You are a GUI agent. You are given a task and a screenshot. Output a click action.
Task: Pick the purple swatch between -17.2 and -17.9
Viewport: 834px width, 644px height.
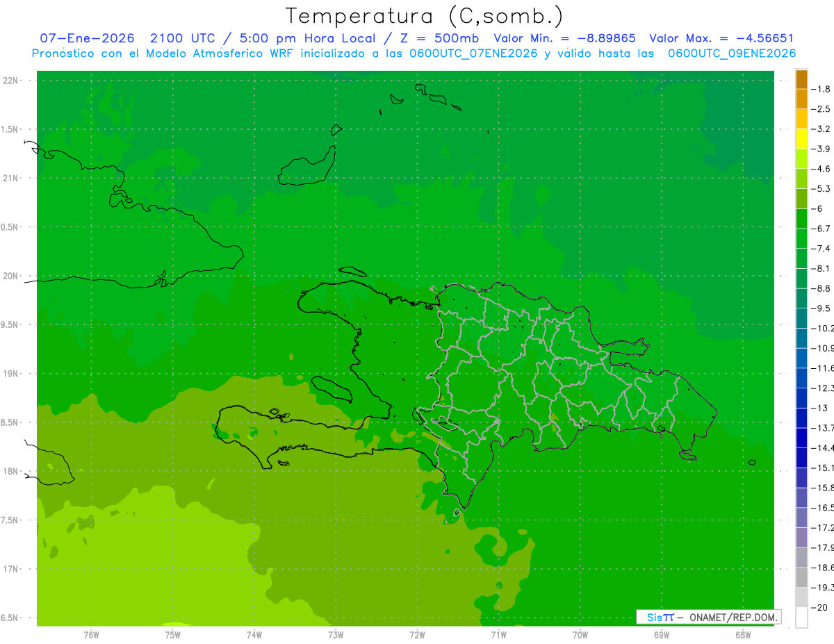pos(801,537)
